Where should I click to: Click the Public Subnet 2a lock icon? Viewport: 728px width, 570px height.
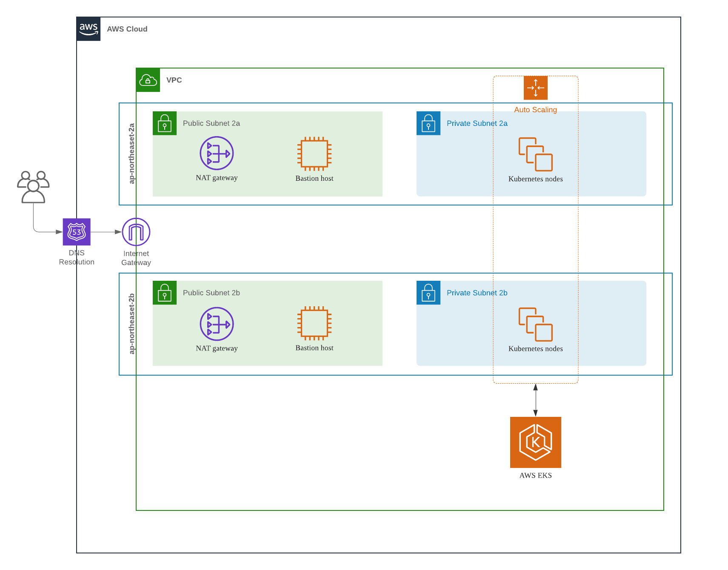point(165,123)
